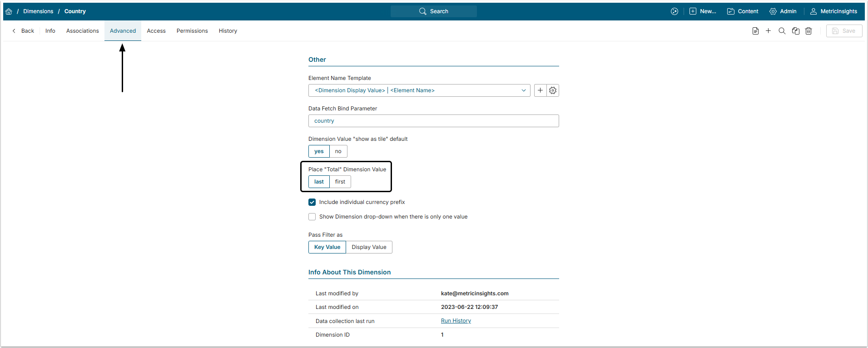The height and width of the screenshot is (348, 868).
Task: Open the History tab
Action: click(x=228, y=31)
